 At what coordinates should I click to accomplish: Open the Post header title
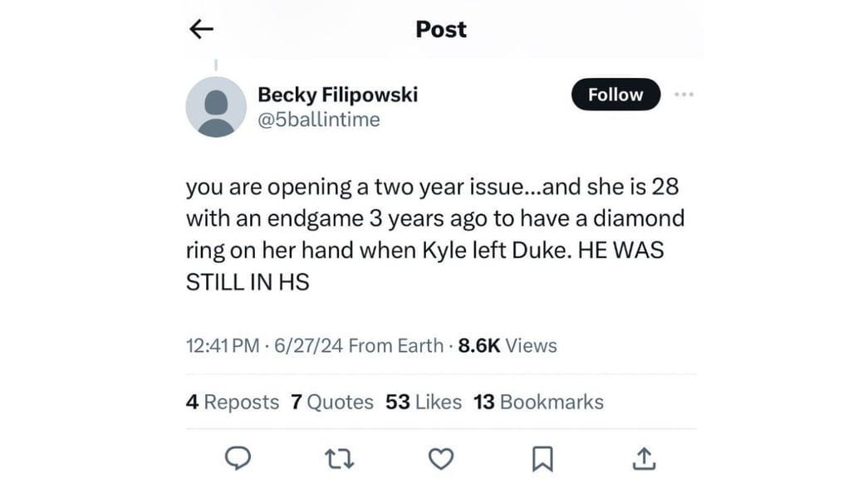[440, 28]
